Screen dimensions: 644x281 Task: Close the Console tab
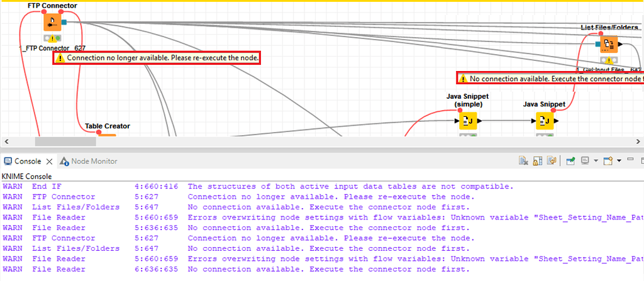pyautogui.click(x=49, y=162)
